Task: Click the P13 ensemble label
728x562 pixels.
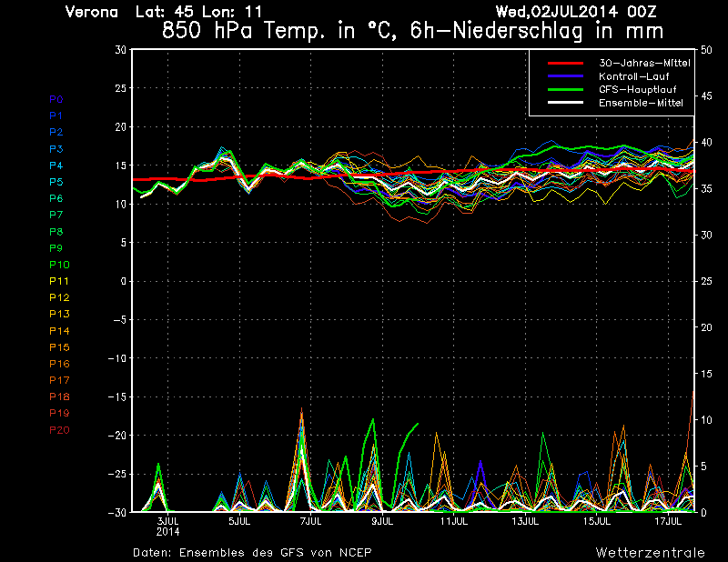Action: click(x=59, y=314)
